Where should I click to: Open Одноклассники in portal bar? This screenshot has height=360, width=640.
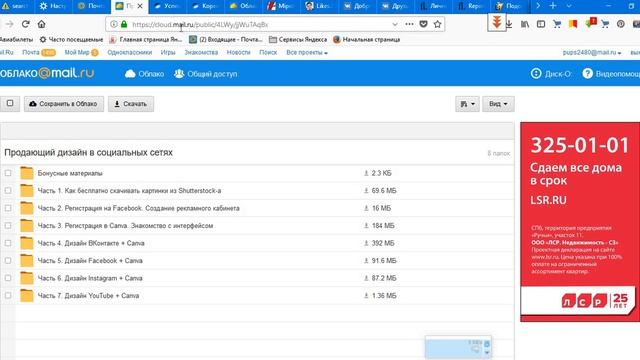point(129,53)
